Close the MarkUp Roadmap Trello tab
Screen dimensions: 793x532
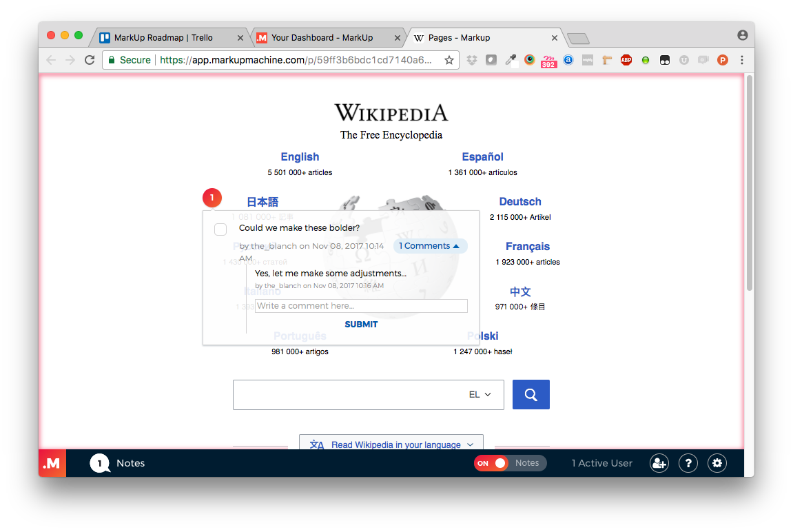point(240,38)
